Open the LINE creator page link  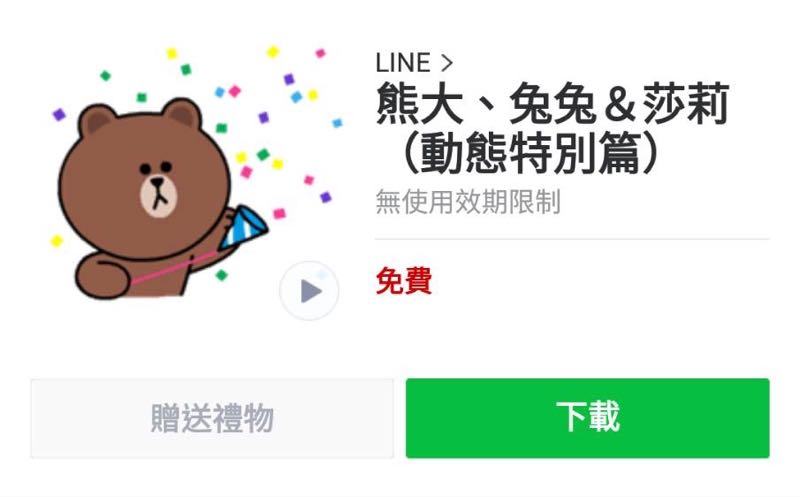click(x=414, y=63)
